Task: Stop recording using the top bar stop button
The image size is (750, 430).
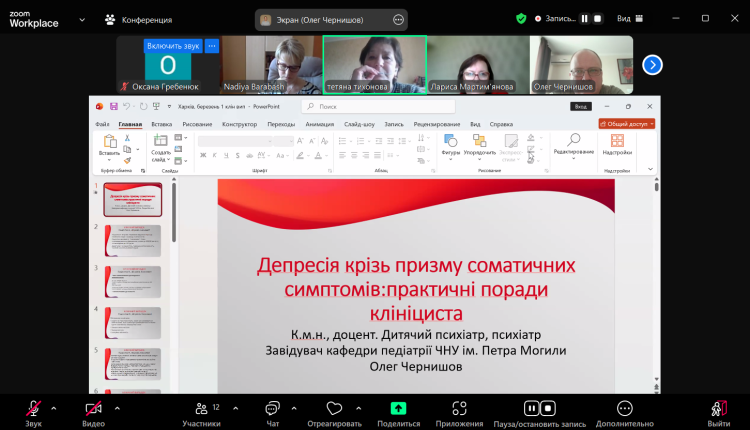Action: tap(599, 18)
